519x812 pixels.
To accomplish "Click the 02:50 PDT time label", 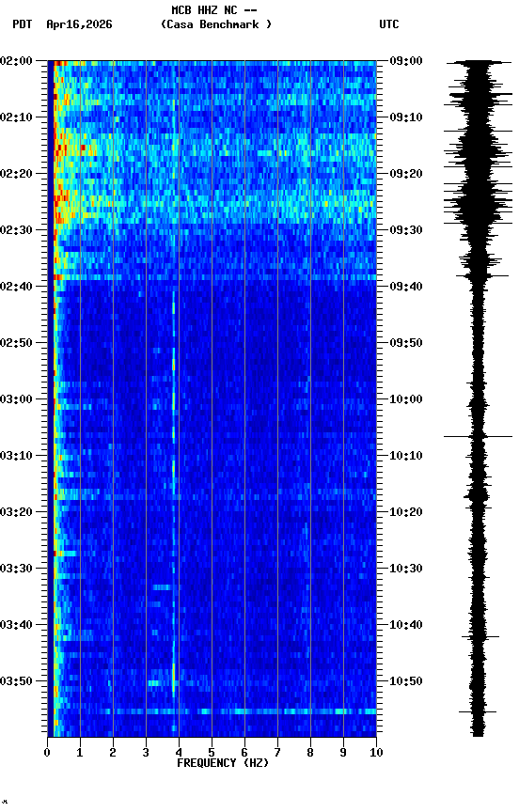I will click(x=16, y=343).
